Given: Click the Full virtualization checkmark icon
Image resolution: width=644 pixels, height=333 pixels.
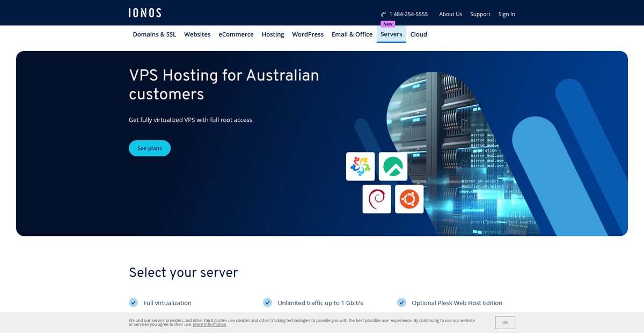Looking at the screenshot, I should pos(133,302).
